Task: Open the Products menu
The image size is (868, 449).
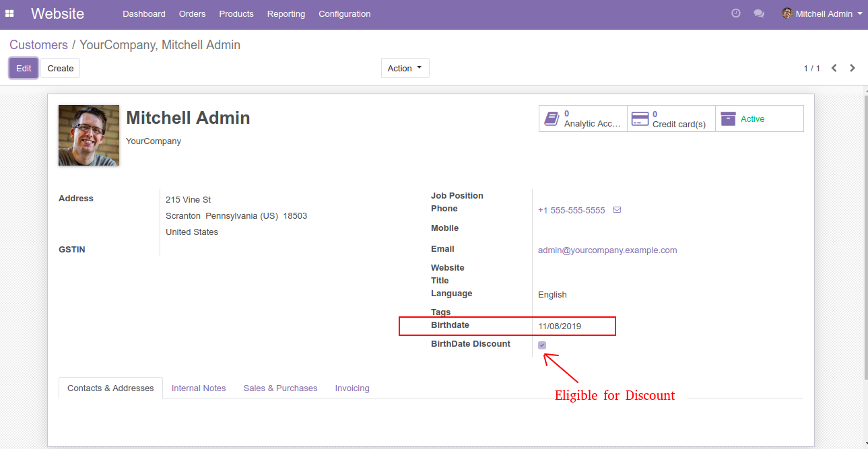Action: [x=236, y=13]
